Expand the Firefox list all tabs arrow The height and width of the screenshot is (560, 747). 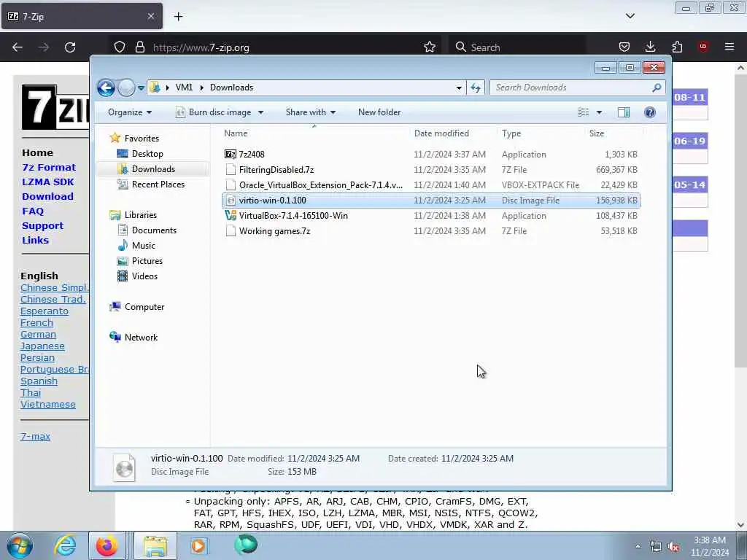(x=630, y=16)
